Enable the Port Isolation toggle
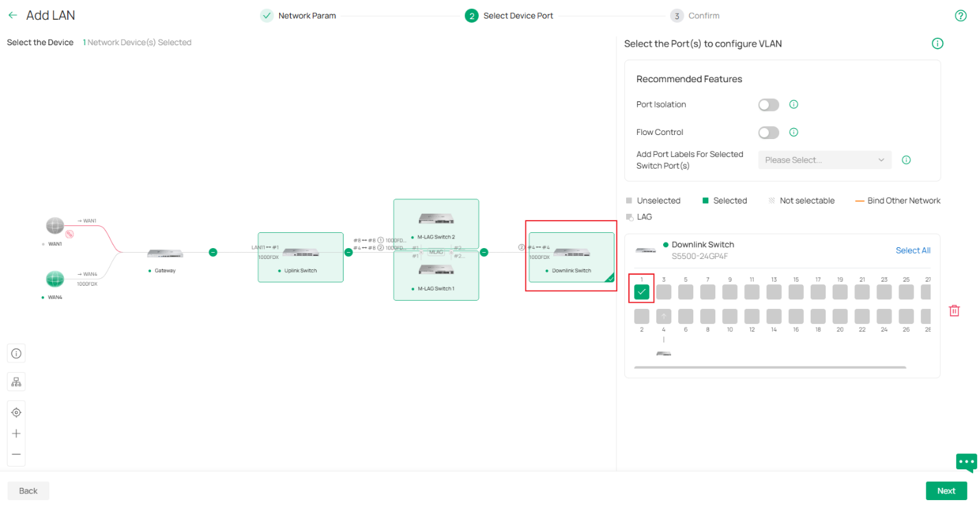 (x=768, y=105)
